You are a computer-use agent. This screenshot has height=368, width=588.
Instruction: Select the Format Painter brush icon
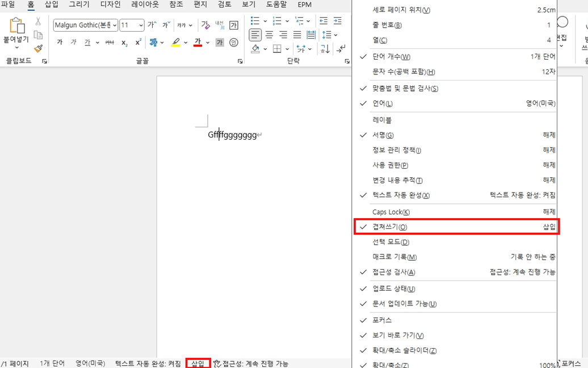[x=38, y=48]
